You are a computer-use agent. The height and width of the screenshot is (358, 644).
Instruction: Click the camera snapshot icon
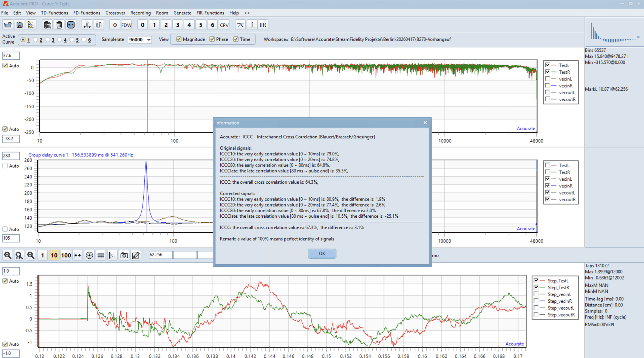pyautogui.click(x=124, y=255)
